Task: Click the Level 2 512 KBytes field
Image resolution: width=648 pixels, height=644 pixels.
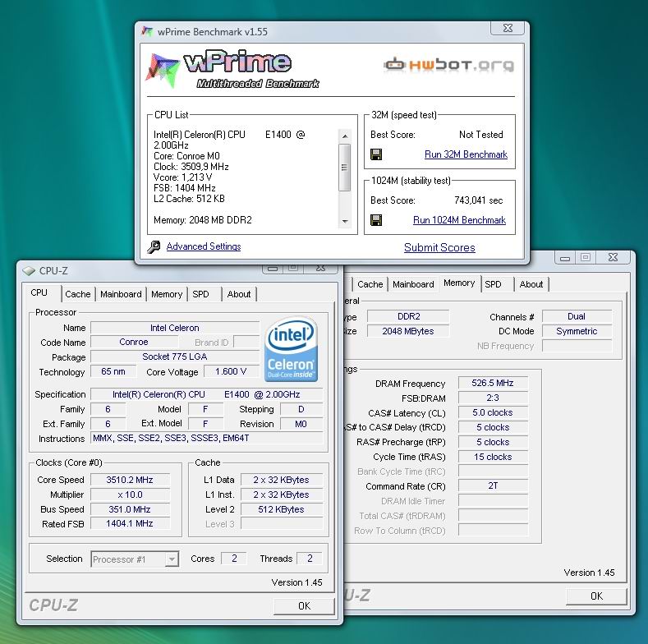Action: click(282, 509)
